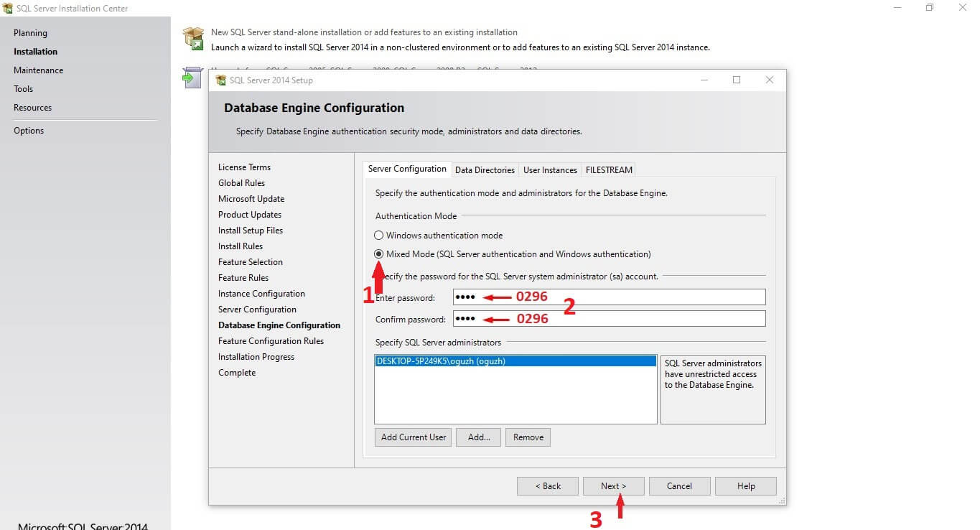Screen dimensions: 980x530
Task: Click the Enter password field
Action: point(609,297)
